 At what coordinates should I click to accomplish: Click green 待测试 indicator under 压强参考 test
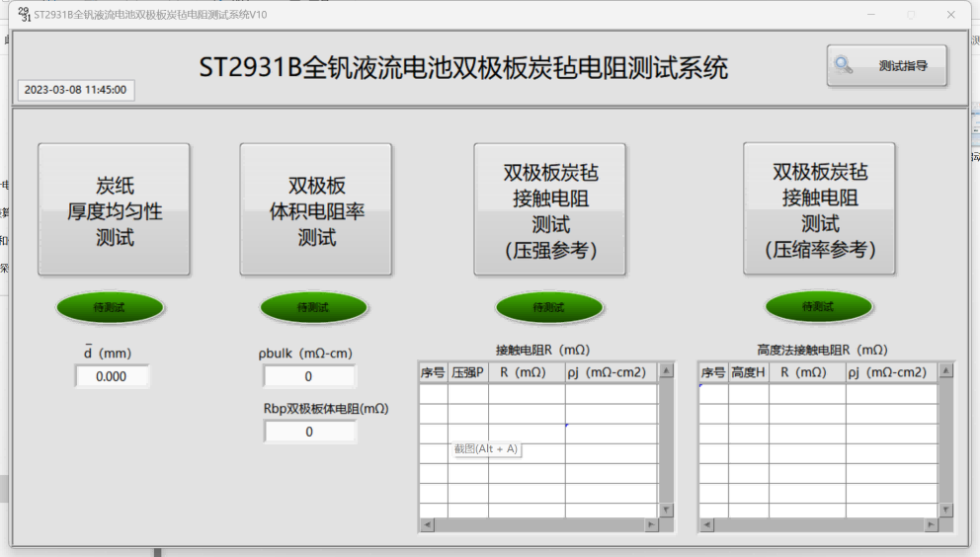point(548,307)
